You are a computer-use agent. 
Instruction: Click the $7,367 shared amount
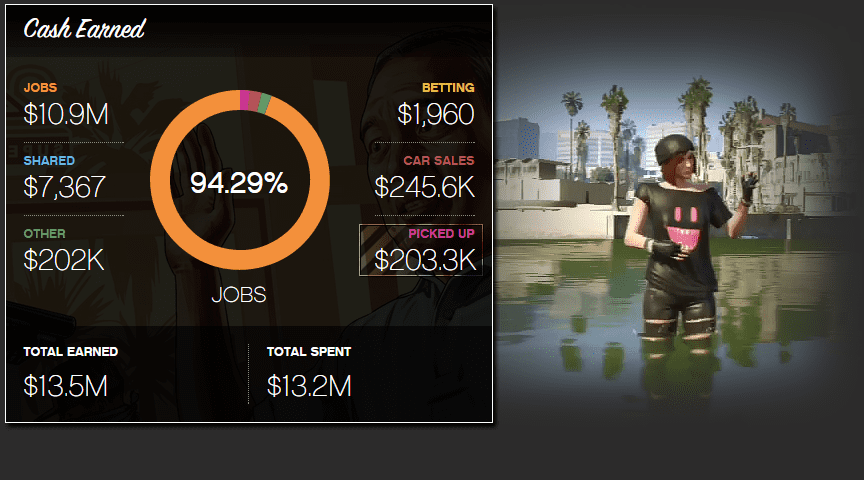64,187
